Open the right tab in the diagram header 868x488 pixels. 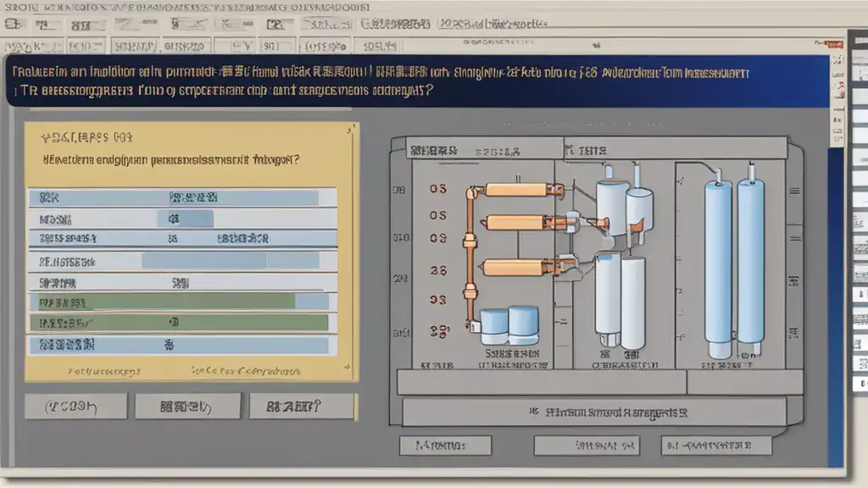point(676,149)
